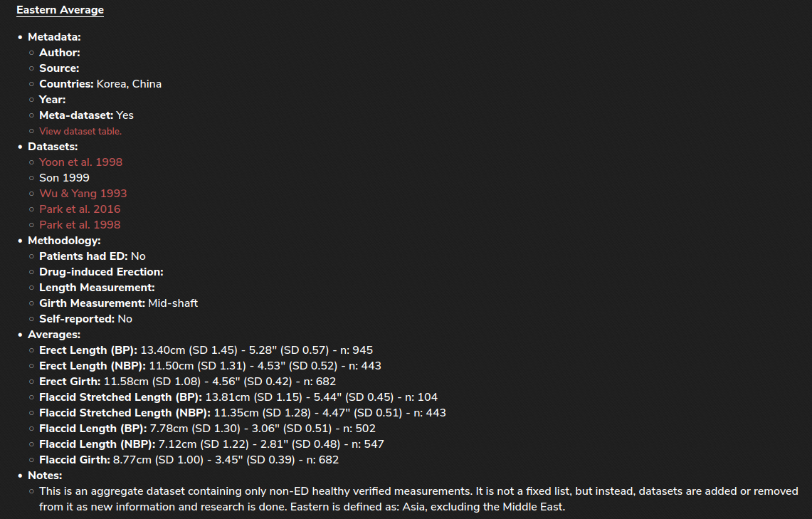Click the Self-reported: No line
The height and width of the screenshot is (519, 812).
86,318
